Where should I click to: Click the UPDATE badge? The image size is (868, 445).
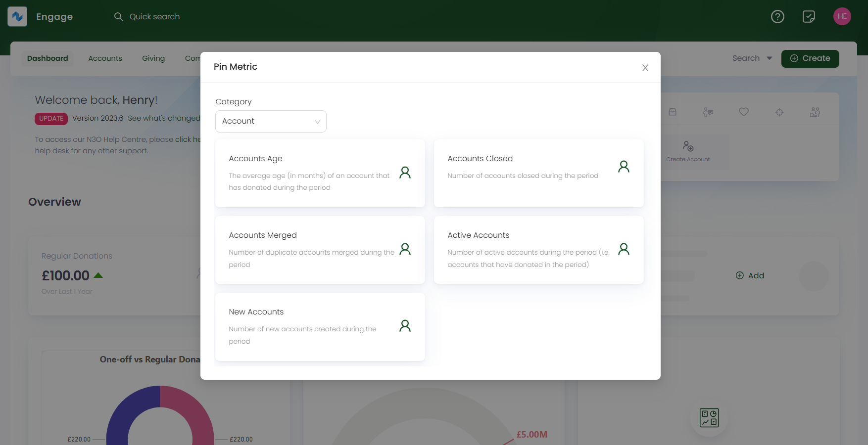[51, 119]
